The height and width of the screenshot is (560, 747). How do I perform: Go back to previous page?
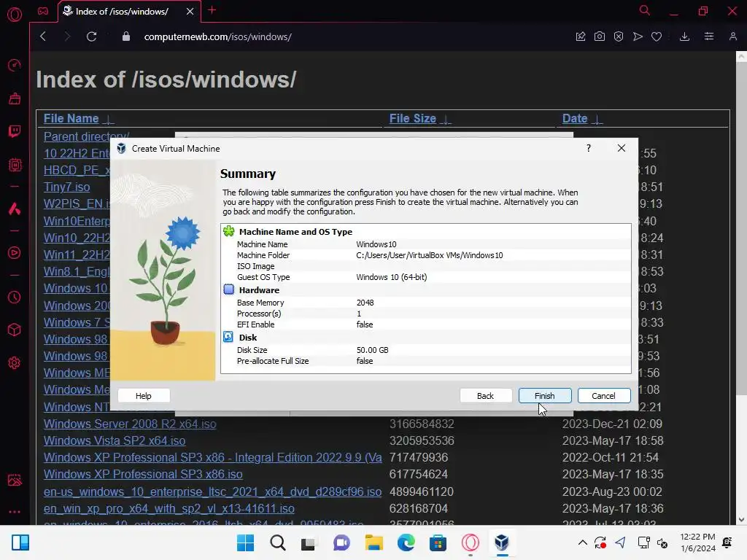coord(43,36)
